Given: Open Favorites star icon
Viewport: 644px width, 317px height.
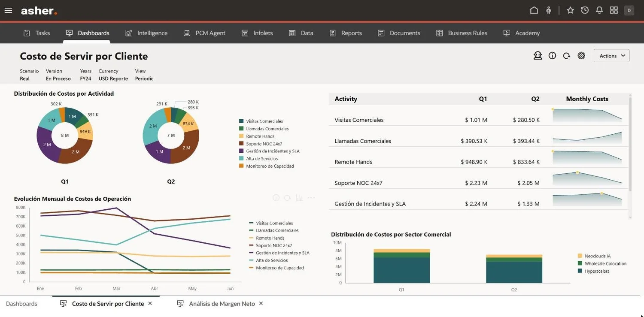Looking at the screenshot, I should point(571,10).
